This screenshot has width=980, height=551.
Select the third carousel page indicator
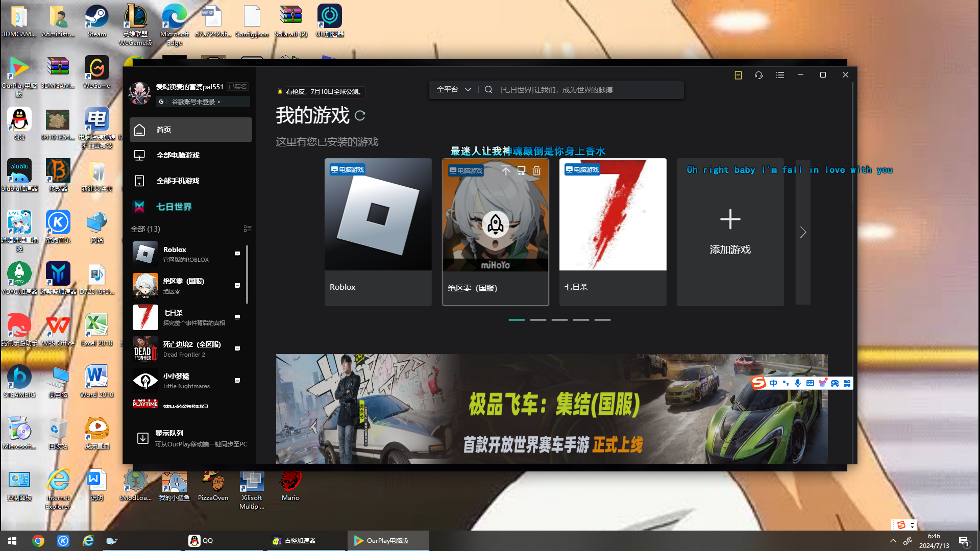[x=559, y=320]
